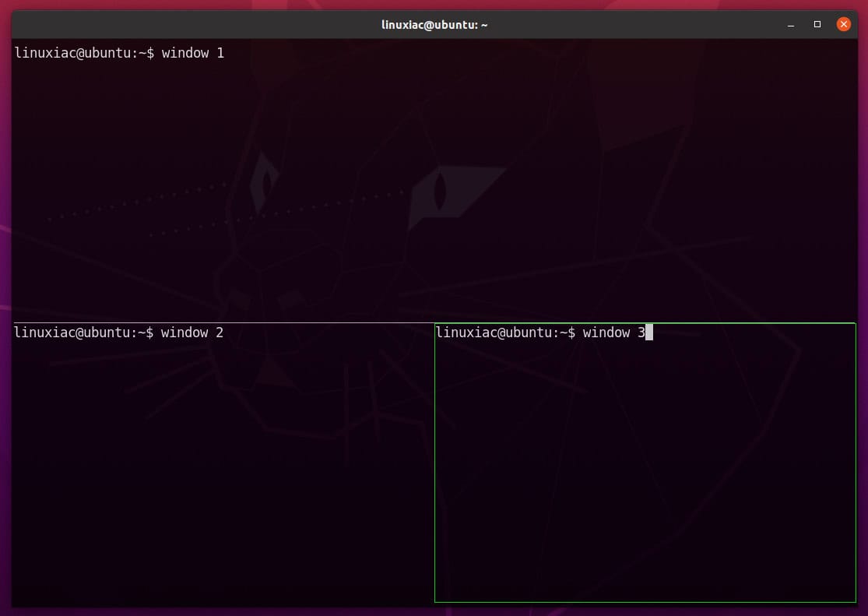Click the tilde in window 2 prompt
The width and height of the screenshot is (868, 616).
(x=142, y=333)
